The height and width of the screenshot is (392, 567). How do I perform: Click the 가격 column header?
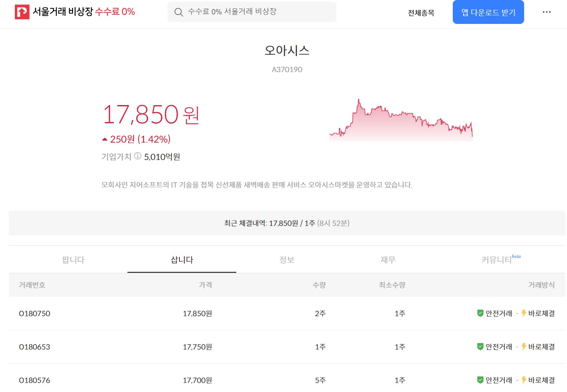205,285
